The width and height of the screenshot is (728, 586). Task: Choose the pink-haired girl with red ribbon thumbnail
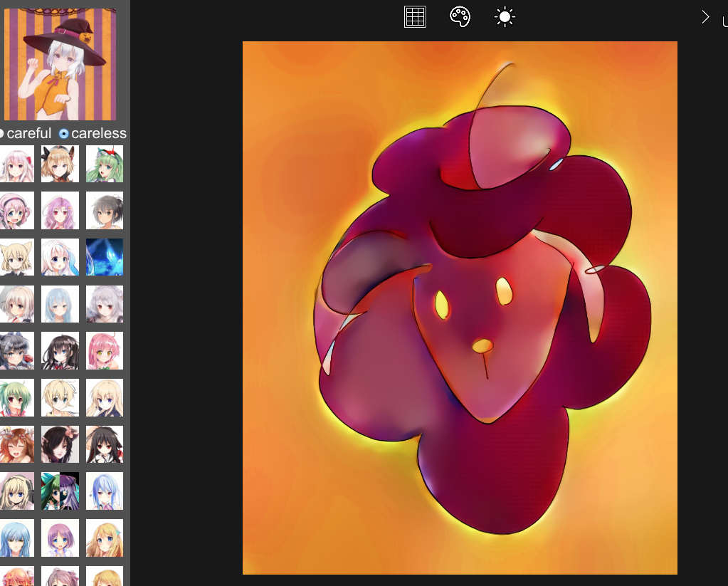16,164
